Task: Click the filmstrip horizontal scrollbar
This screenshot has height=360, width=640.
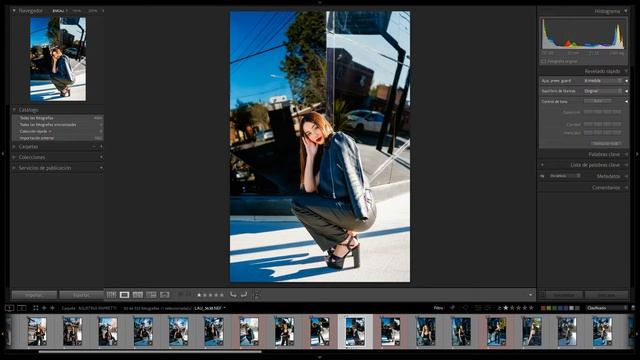Action: point(150,351)
